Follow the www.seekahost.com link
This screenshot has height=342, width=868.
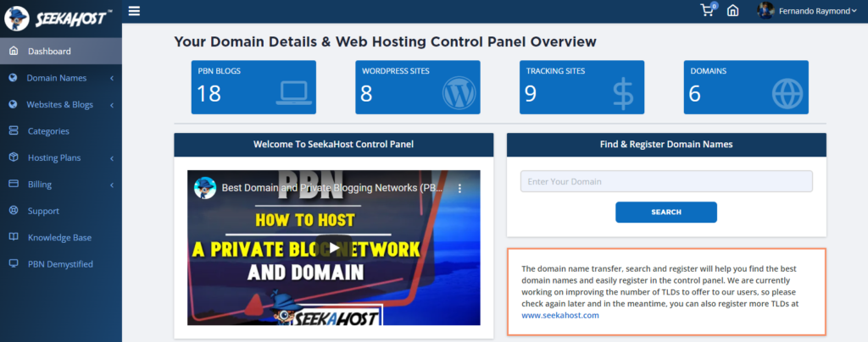tap(560, 315)
